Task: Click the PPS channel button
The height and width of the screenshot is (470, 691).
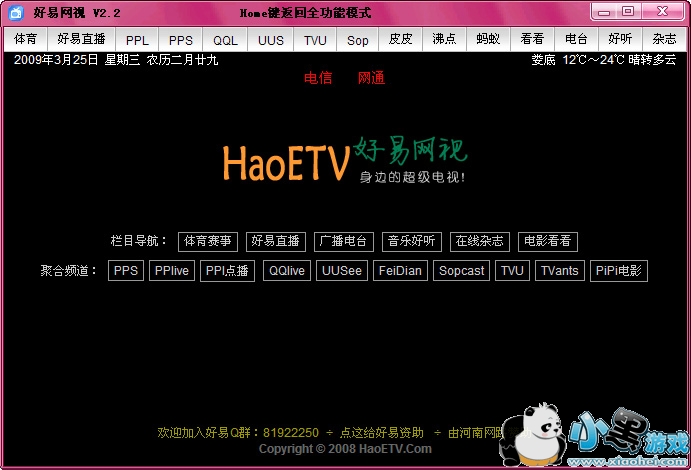Action: 126,270
